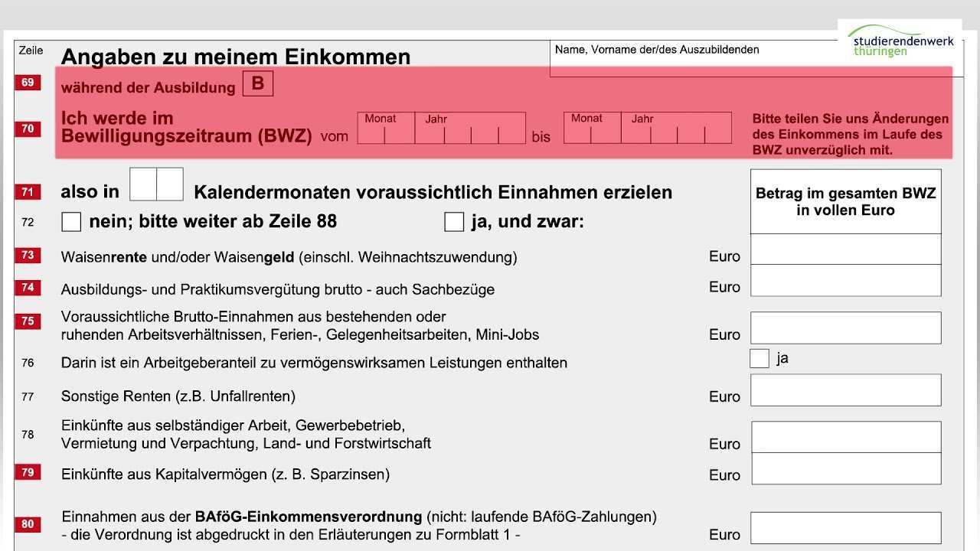Click the red line 75 marker
Screen dimensions: 980x551
[28, 321]
